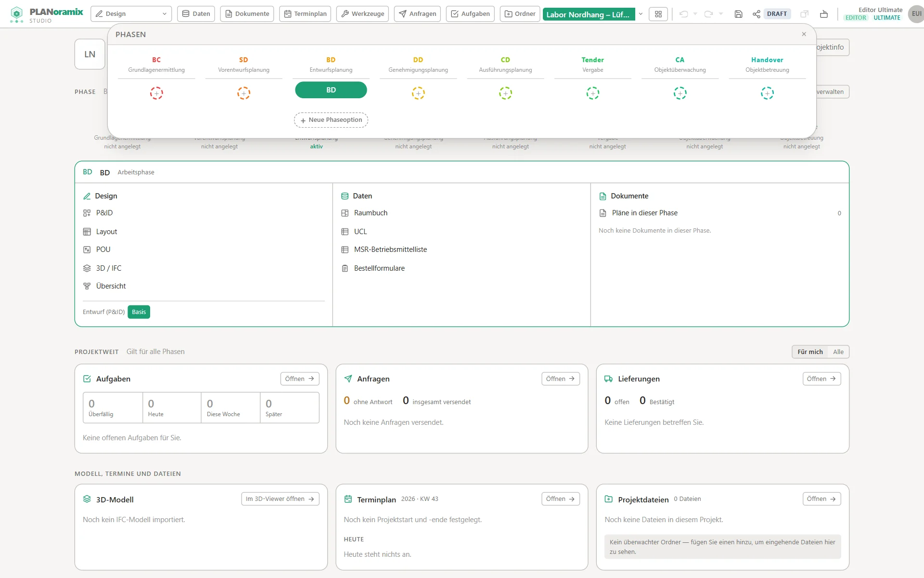Screen dimensions: 924x578
Task: Open the Dokumente menu
Action: click(x=247, y=14)
